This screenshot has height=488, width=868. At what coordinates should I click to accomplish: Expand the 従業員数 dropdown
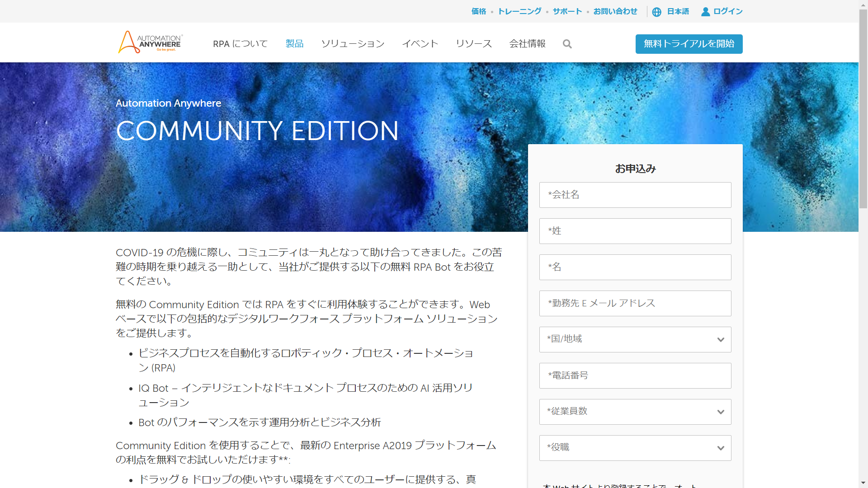click(635, 412)
